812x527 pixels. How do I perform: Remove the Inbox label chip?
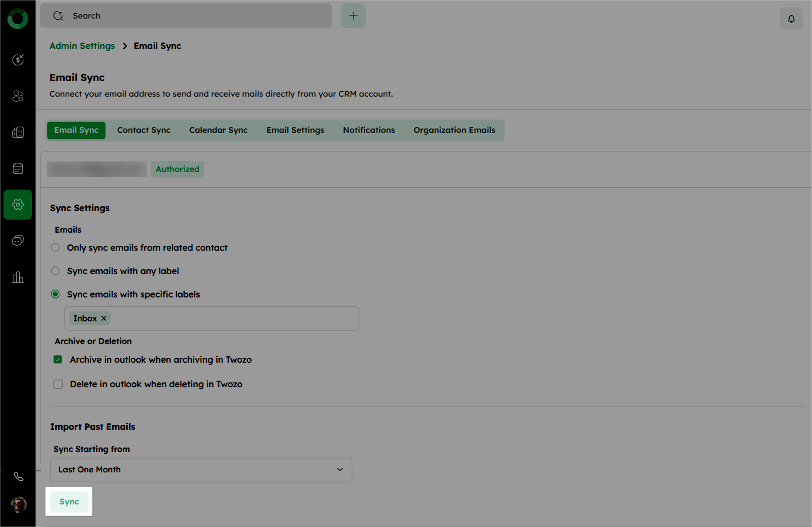(x=104, y=319)
